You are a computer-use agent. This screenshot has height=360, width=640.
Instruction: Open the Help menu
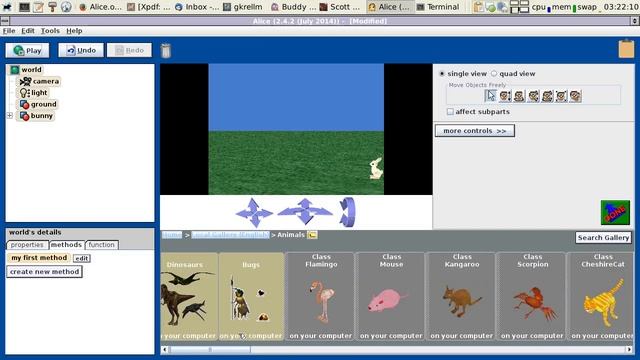click(x=74, y=31)
